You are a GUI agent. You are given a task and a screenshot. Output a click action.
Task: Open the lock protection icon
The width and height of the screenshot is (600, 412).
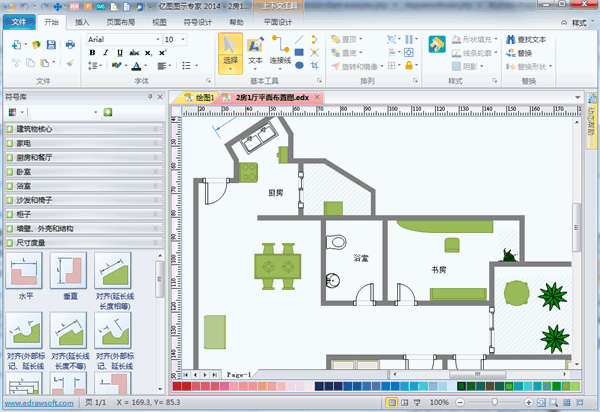(x=409, y=65)
